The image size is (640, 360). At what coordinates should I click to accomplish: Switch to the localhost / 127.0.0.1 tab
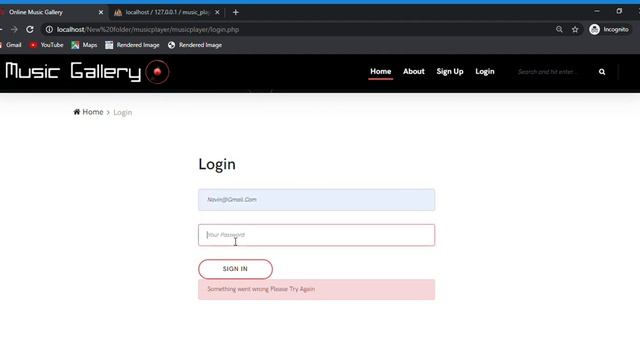coord(167,12)
